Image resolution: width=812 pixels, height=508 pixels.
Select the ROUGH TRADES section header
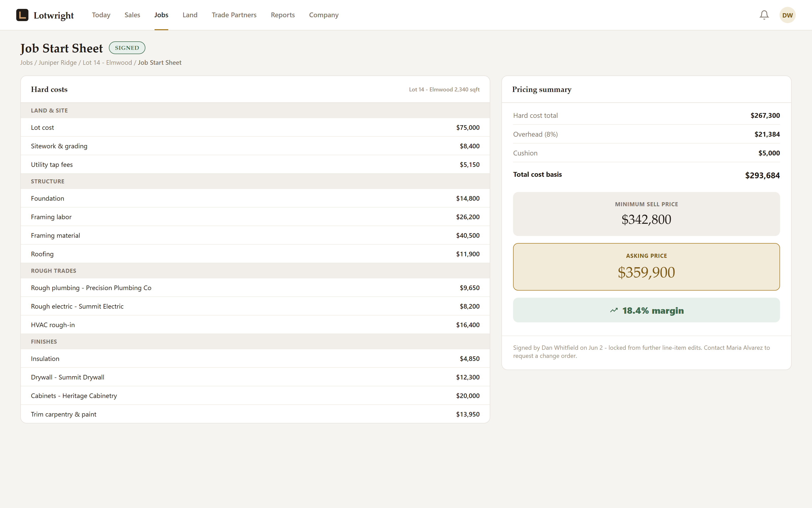point(255,271)
